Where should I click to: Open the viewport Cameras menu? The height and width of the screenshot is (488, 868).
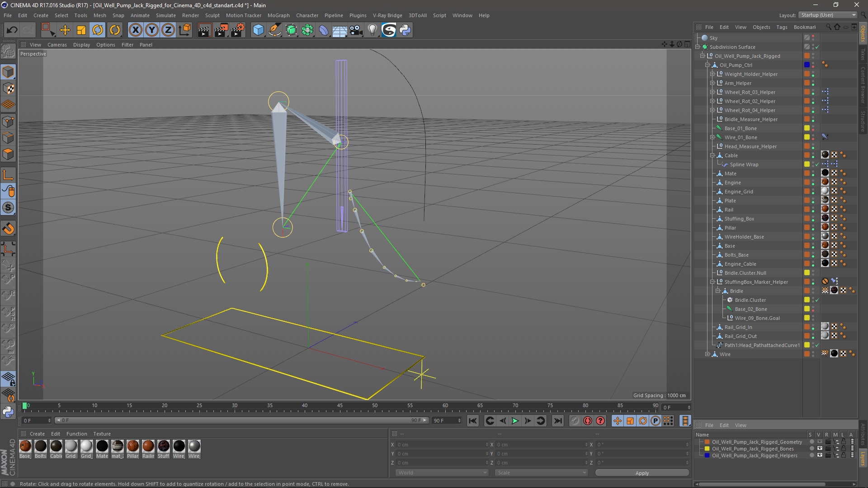57,45
